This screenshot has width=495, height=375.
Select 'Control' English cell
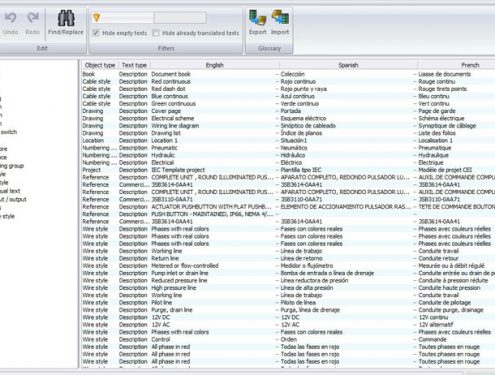(x=161, y=339)
